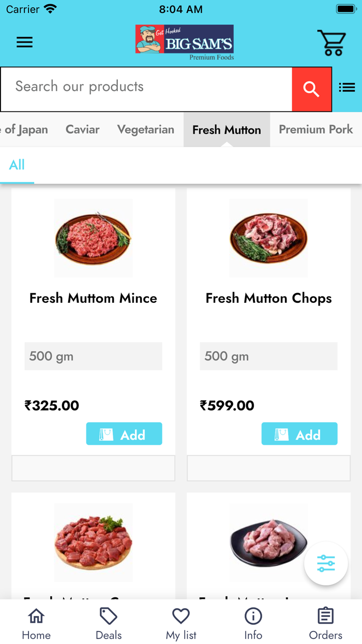
Task: Select the All subcategory tab
Action: tap(17, 165)
